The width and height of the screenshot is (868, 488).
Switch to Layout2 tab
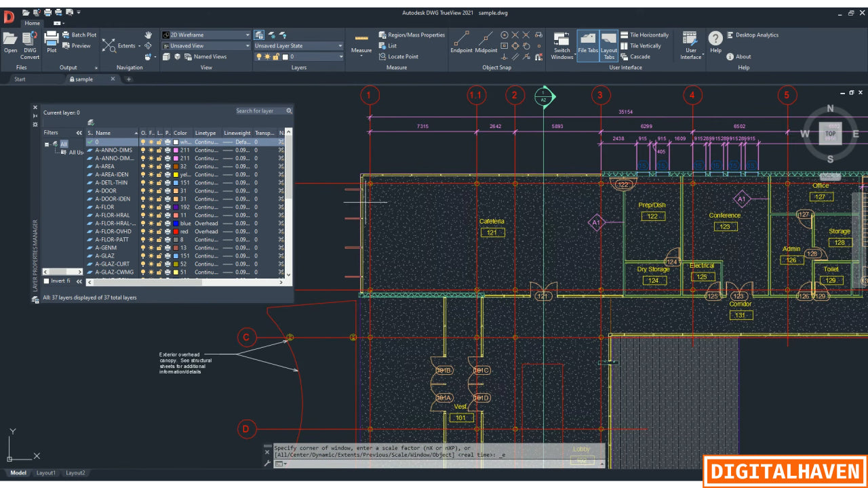coord(75,472)
